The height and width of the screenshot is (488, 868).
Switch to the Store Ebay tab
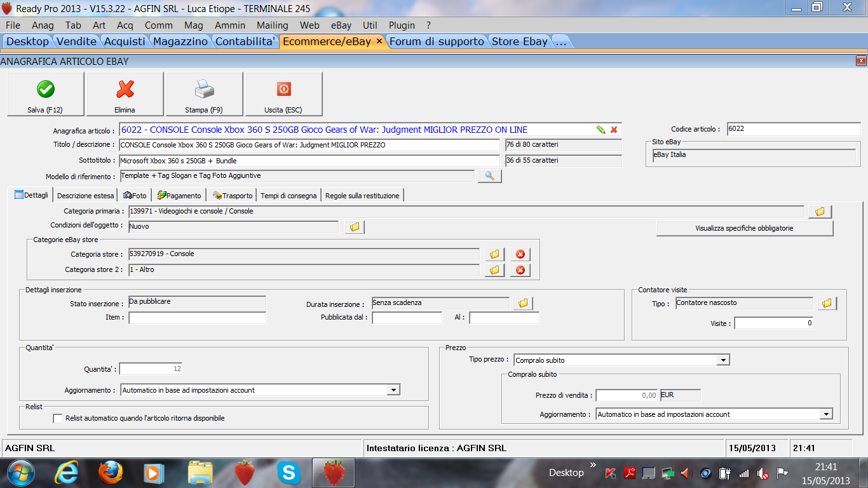click(520, 41)
